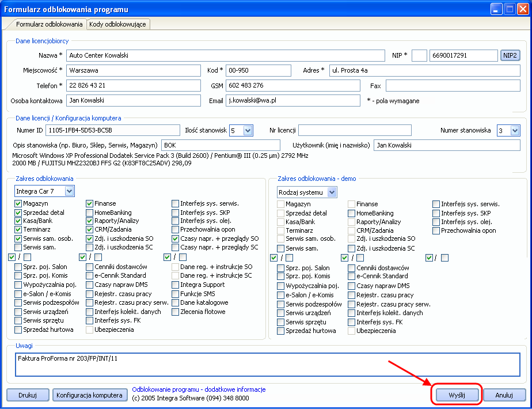This screenshot has width=532, height=409.
Task: Toggle the checked Serwis sam. osob. checkbox
Action: [x=18, y=238]
